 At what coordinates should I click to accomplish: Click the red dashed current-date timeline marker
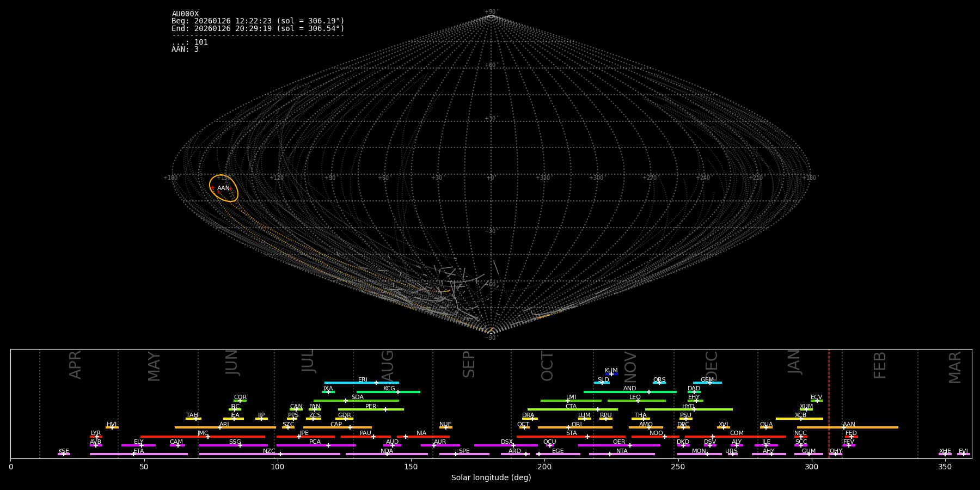(829, 403)
